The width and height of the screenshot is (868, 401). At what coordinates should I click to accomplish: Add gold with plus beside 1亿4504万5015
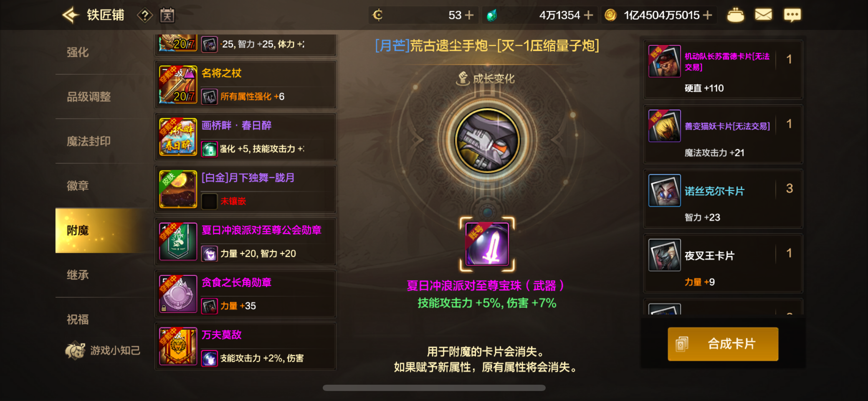point(707,15)
